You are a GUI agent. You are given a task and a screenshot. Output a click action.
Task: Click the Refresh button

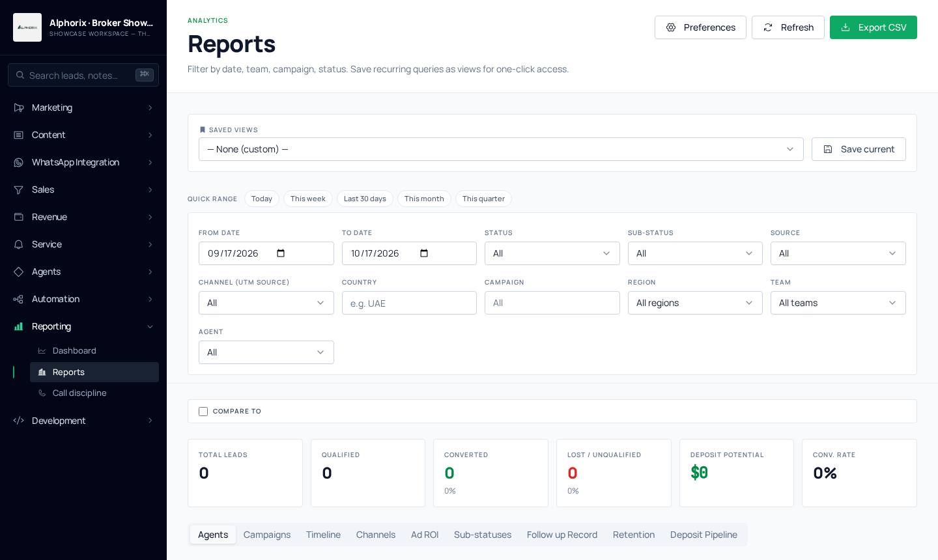coord(788,27)
